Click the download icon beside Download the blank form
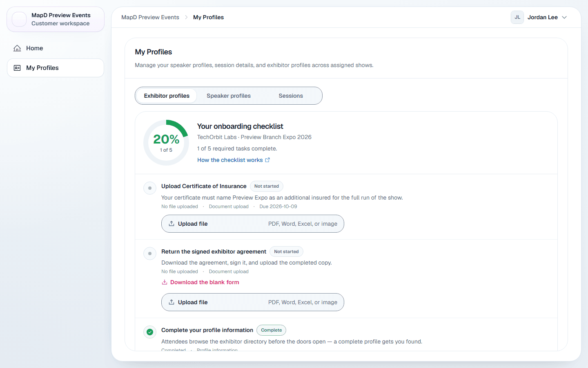588x368 pixels. (x=165, y=282)
